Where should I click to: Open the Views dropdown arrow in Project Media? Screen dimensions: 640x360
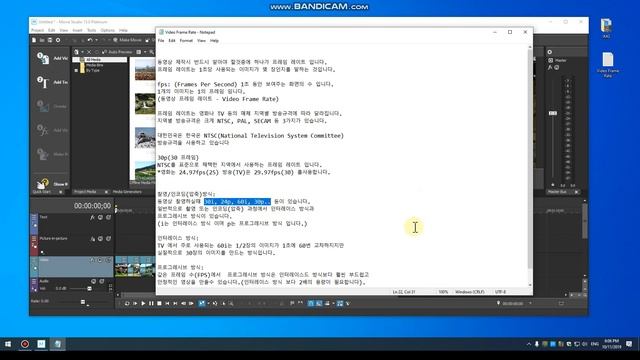tap(145, 52)
